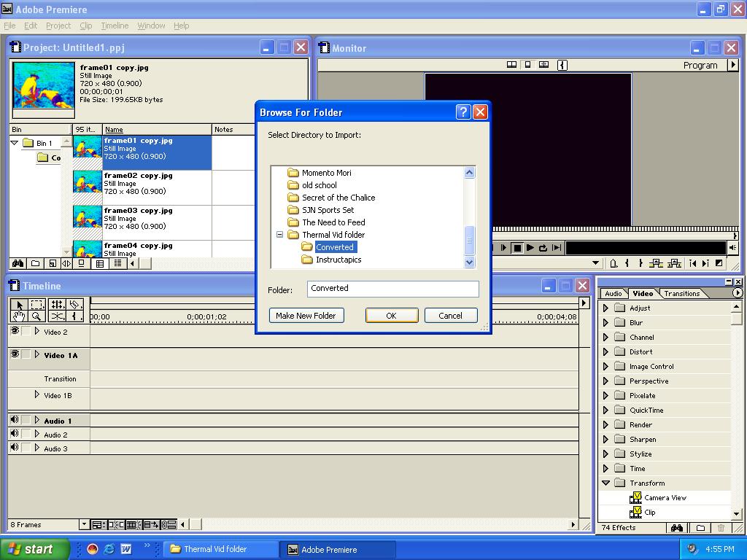The width and height of the screenshot is (747, 560).
Task: Mute Audio 3 track speaker icon
Action: [15, 447]
